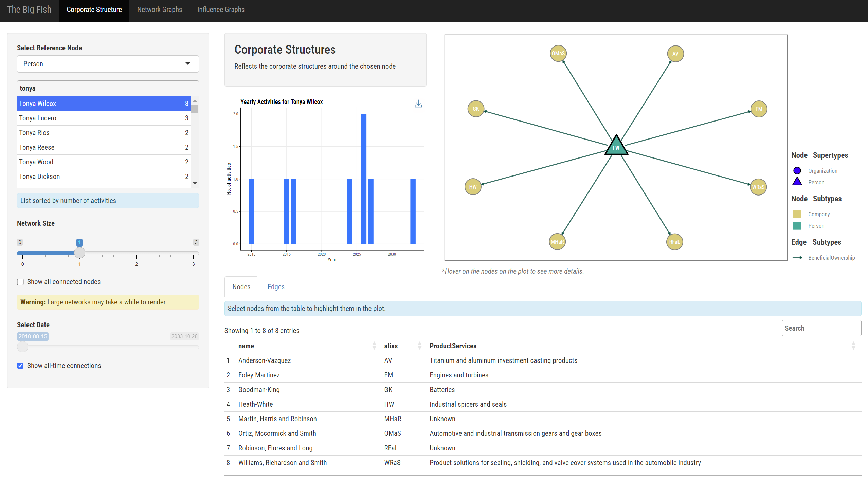Click the table Search input field
This screenshot has height=483, width=868.
coord(821,328)
